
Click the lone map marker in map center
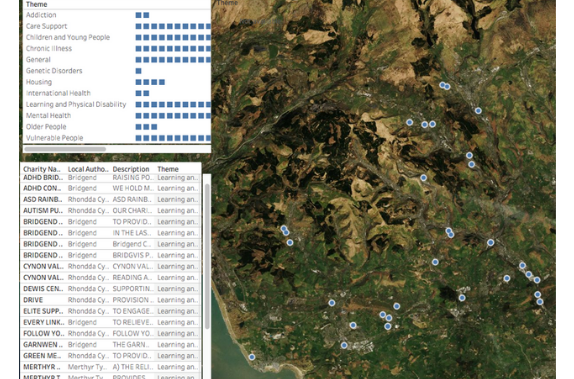pyautogui.click(x=424, y=178)
